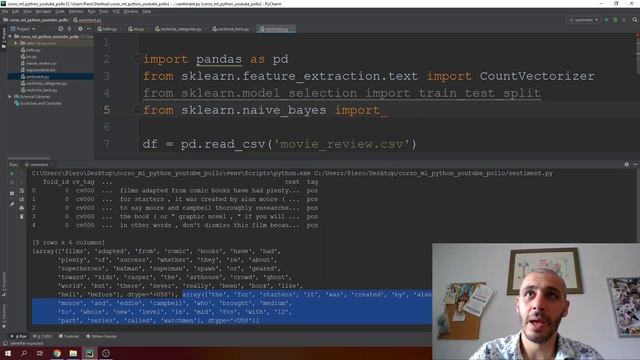Screen dimensions: 640x360
Task: Collapse the corso_ml_python_youtube_pollo root folder
Action: tap(10, 36)
